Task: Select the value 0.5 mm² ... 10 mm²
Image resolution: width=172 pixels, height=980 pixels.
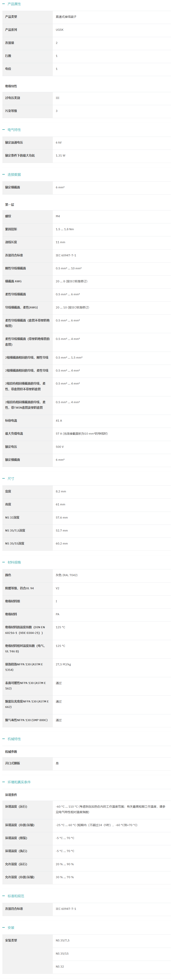Action: [x=69, y=268]
